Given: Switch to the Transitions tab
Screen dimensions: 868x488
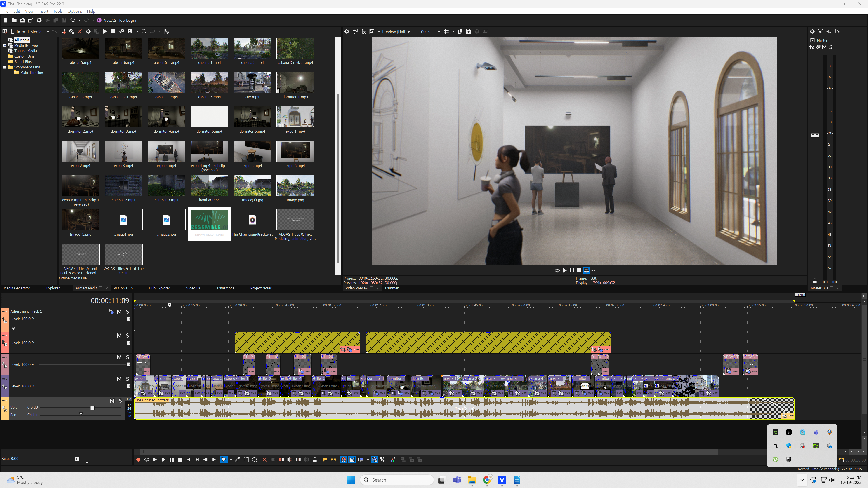Looking at the screenshot, I should tap(225, 288).
